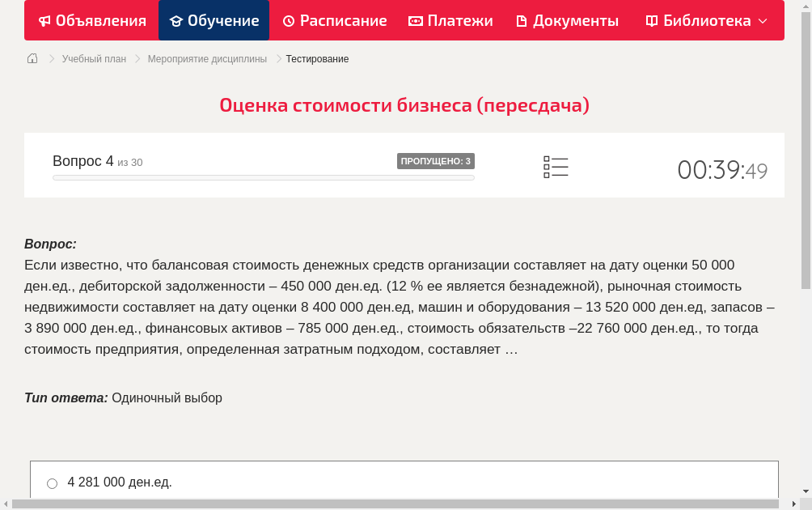Open the question navigator list icon
Image resolution: width=812 pixels, height=510 pixels.
coord(556,167)
